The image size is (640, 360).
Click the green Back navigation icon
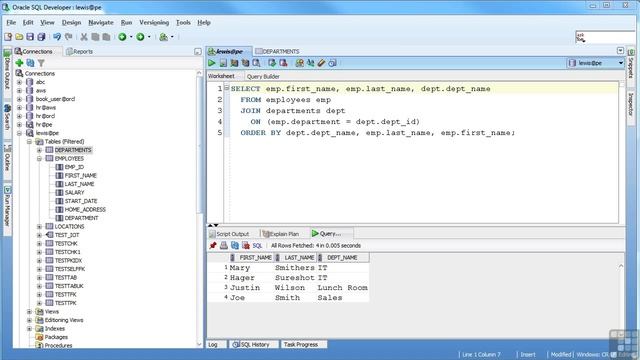pyautogui.click(x=122, y=37)
